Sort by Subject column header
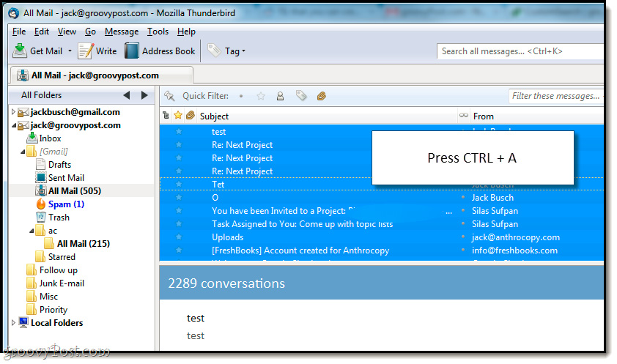617x364 pixels. (327, 116)
